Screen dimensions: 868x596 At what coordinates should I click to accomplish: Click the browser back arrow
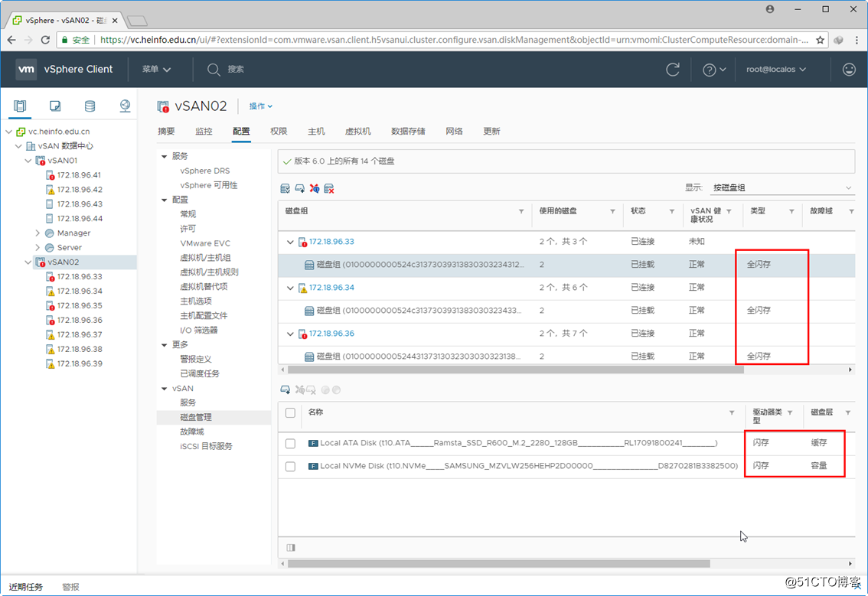point(11,40)
